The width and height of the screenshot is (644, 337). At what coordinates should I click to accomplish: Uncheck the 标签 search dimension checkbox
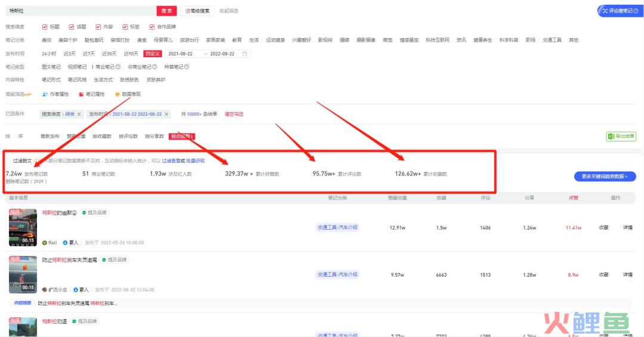125,27
